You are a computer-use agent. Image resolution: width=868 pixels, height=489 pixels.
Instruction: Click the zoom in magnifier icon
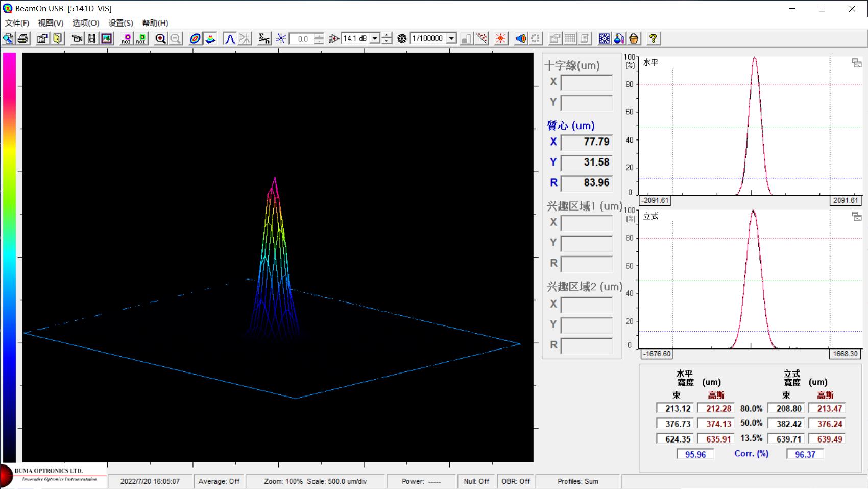[161, 39]
